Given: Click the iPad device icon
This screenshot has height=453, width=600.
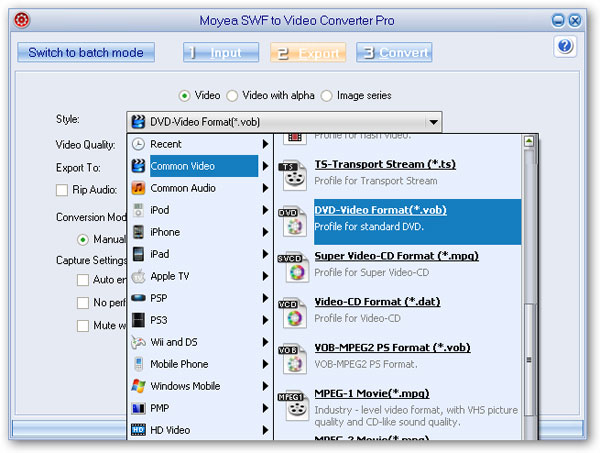Looking at the screenshot, I should click(138, 254).
